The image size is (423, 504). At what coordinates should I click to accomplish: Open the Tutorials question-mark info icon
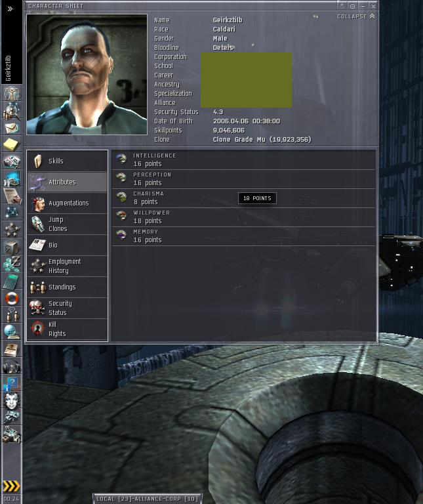(12, 384)
